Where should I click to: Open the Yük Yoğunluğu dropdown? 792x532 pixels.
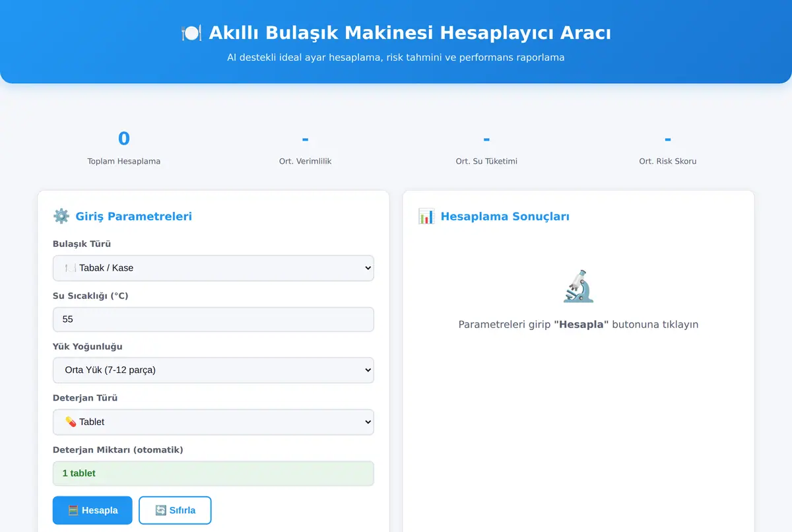(x=213, y=370)
